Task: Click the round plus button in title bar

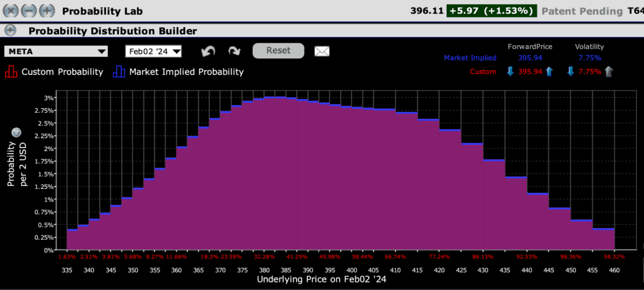Action: tap(47, 11)
